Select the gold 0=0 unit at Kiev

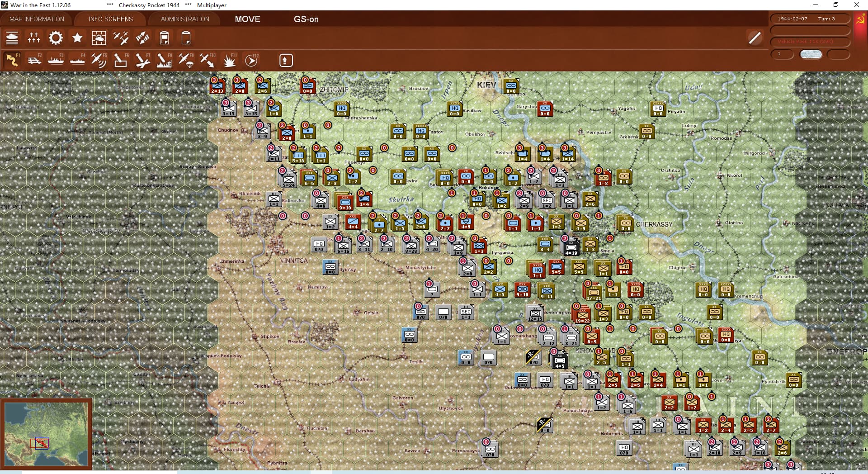click(511, 86)
